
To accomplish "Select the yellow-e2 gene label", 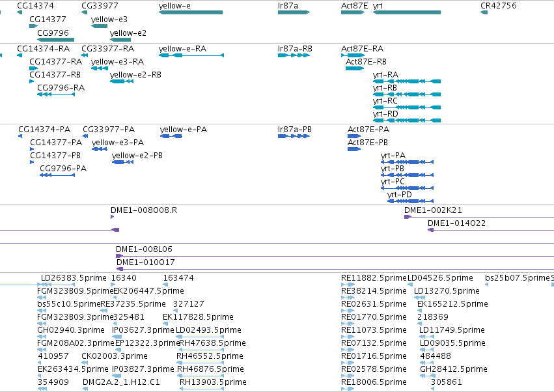I will click(x=128, y=33).
